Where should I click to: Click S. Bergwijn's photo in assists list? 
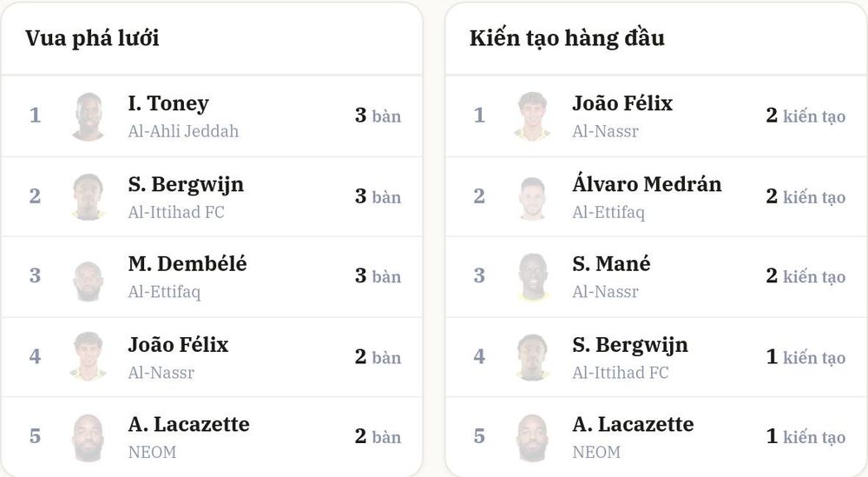pos(532,357)
